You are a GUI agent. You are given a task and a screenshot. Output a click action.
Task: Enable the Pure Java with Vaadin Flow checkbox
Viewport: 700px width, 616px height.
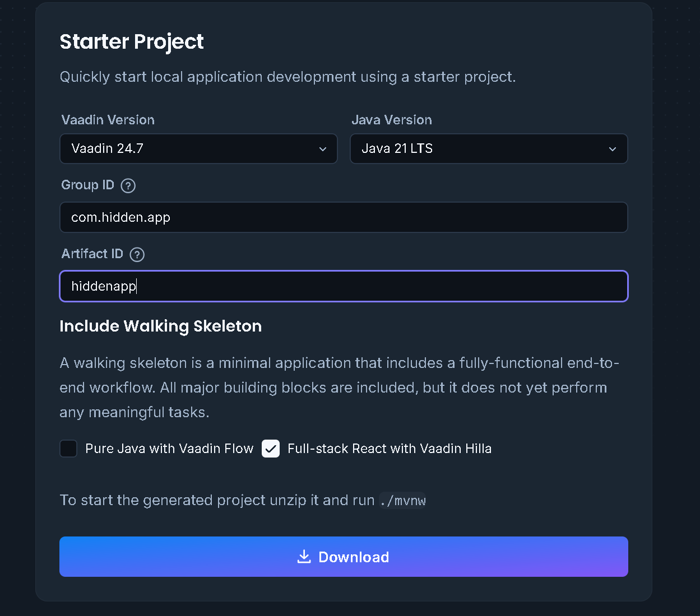[68, 449]
